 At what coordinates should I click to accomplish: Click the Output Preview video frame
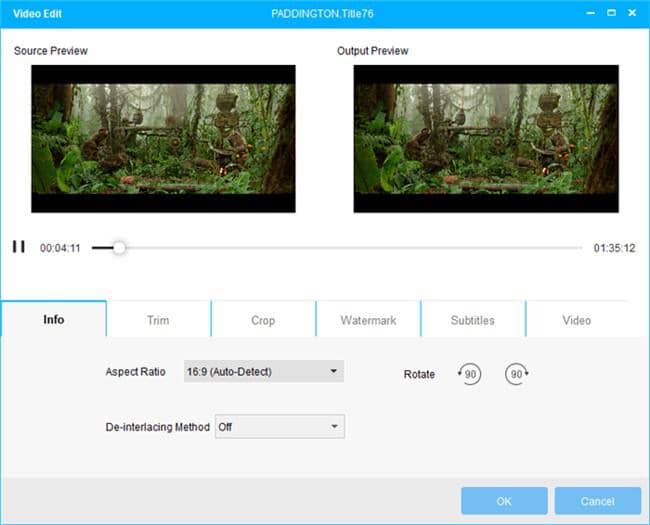486,139
